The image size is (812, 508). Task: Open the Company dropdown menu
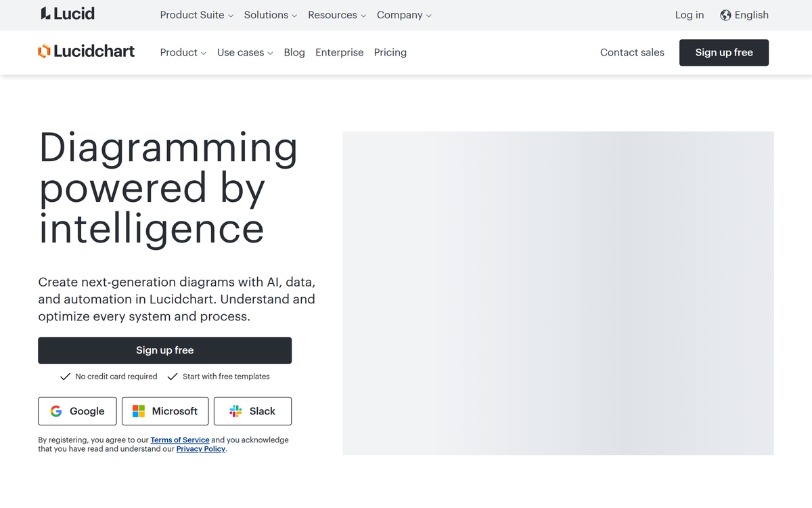click(404, 15)
